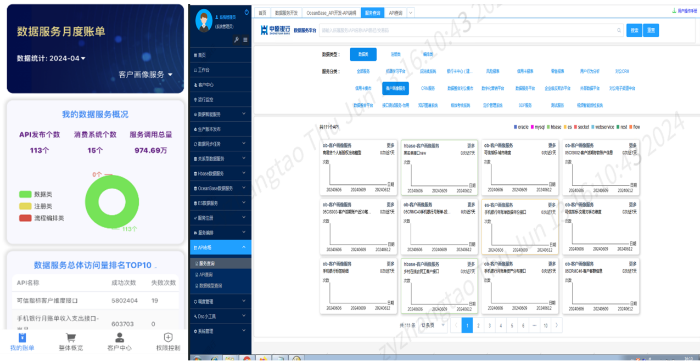Image resolution: width=700 pixels, height=362 pixels.
Task: Click the refresh icon near user avatar
Action: coord(247,12)
